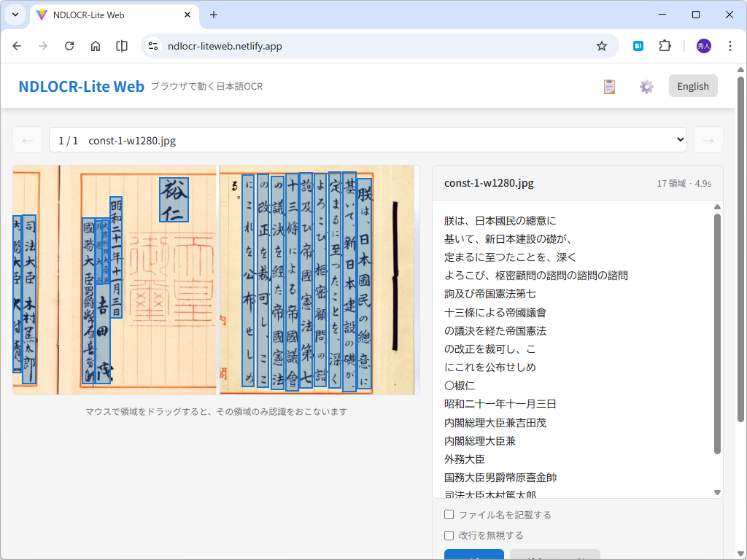Enable the ファイル名を記載する checkbox
747x560 pixels.
click(449, 514)
